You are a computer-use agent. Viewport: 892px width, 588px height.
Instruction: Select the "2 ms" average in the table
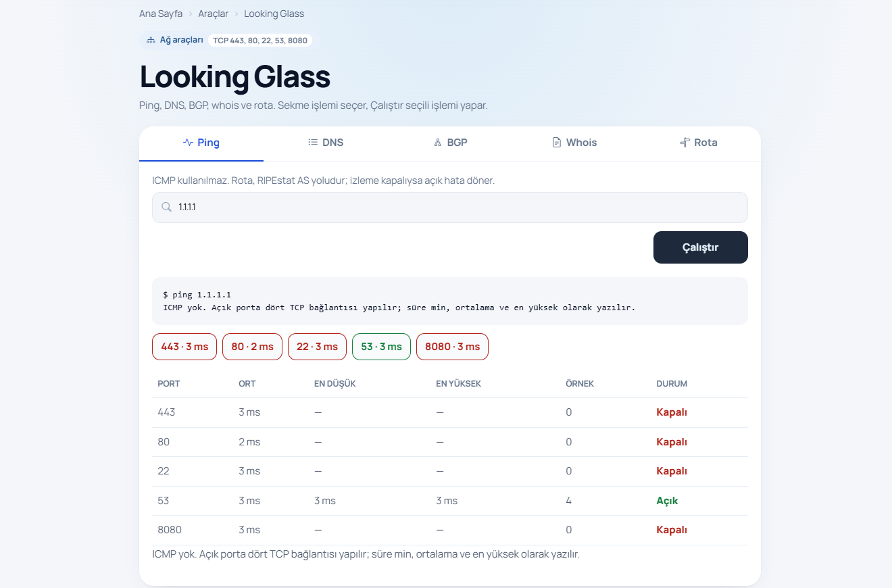click(x=249, y=442)
